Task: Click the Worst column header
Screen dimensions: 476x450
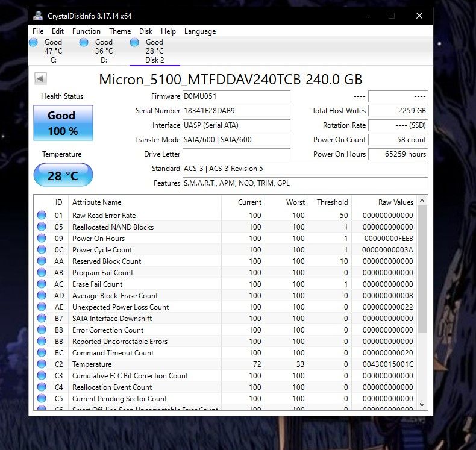Action: (x=287, y=202)
